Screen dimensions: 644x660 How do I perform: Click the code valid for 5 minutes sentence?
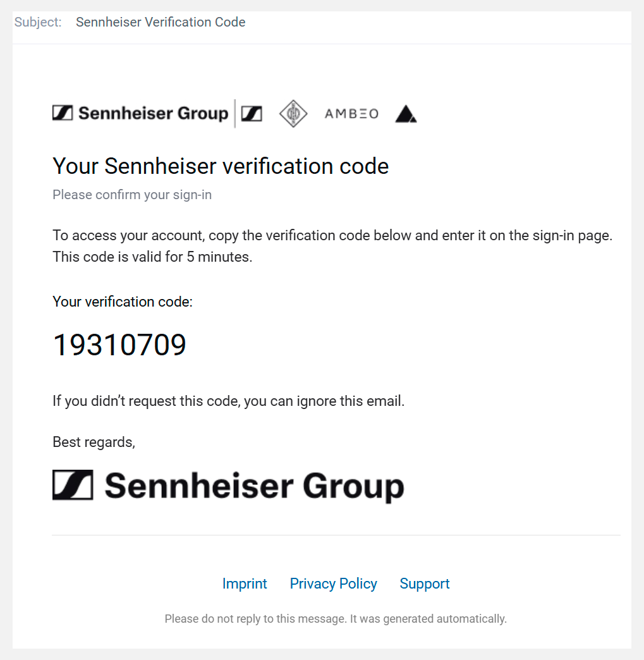pos(152,257)
